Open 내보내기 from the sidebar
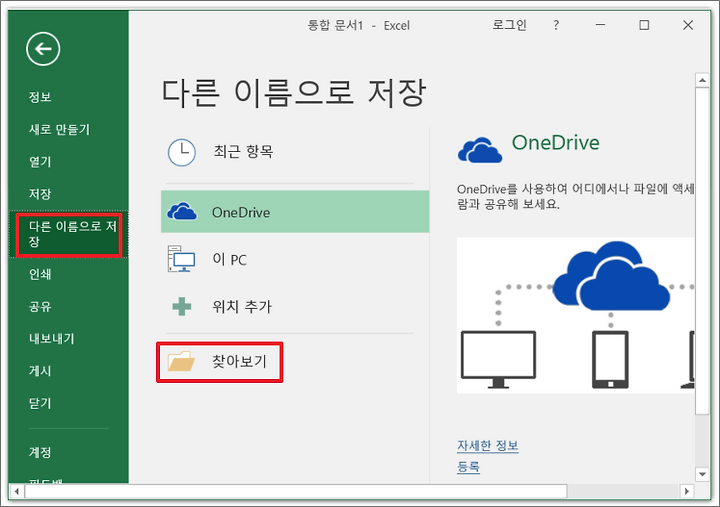The image size is (720, 507). pos(51,338)
